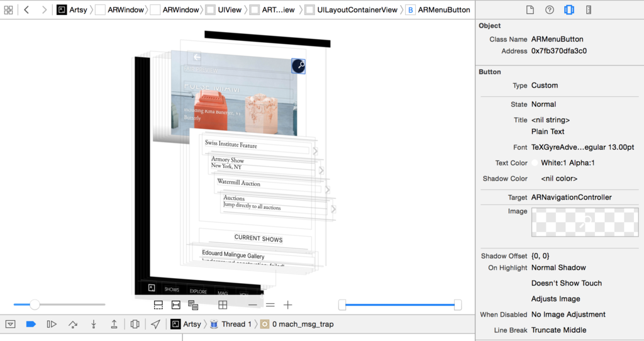Open the Quick Help inspector tab
644x341 pixels.
point(550,10)
